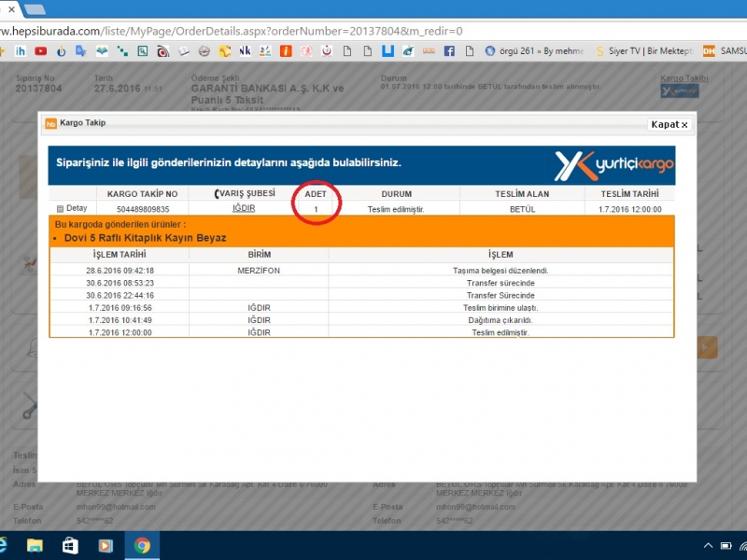The height and width of the screenshot is (560, 747).
Task: Click the MERZİFON unit cell
Action: tap(259, 271)
